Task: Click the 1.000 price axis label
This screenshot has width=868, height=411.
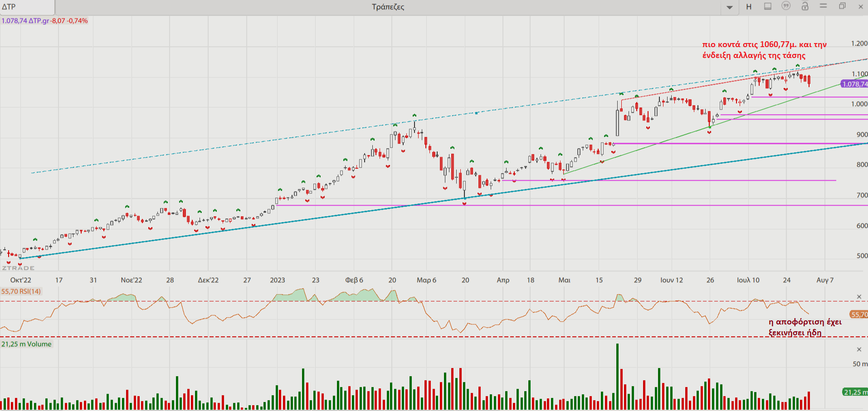Action: coord(859,104)
